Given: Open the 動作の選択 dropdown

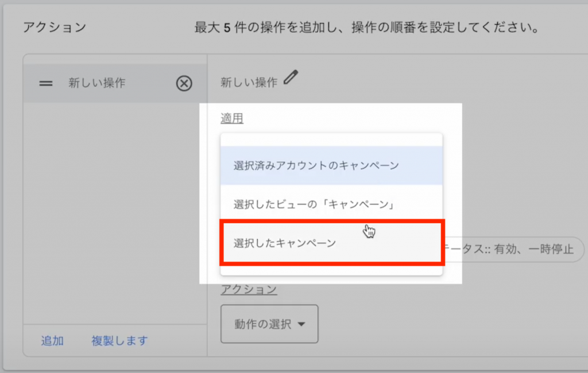Looking at the screenshot, I should (269, 324).
